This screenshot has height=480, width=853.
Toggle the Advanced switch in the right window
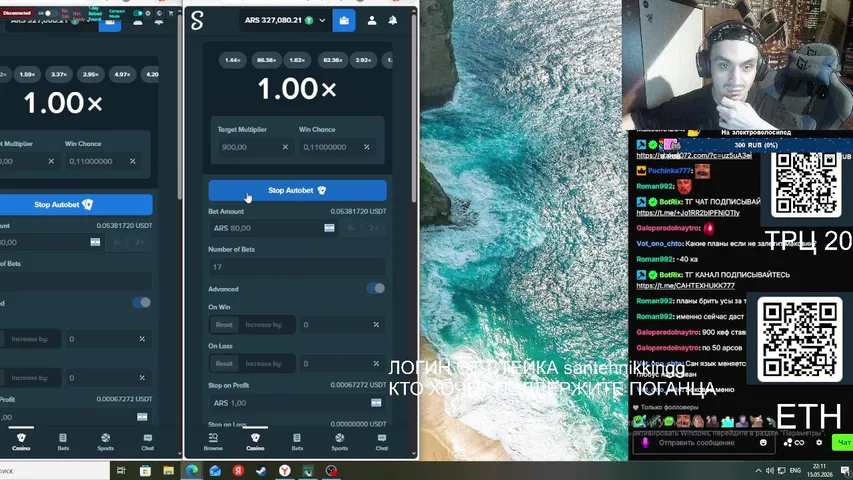click(375, 288)
